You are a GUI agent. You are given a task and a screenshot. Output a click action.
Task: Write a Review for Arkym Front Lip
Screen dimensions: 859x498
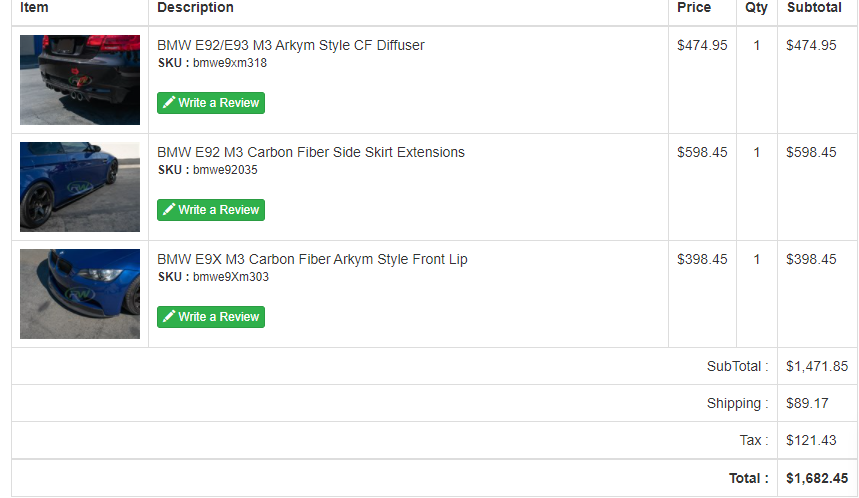tap(211, 317)
